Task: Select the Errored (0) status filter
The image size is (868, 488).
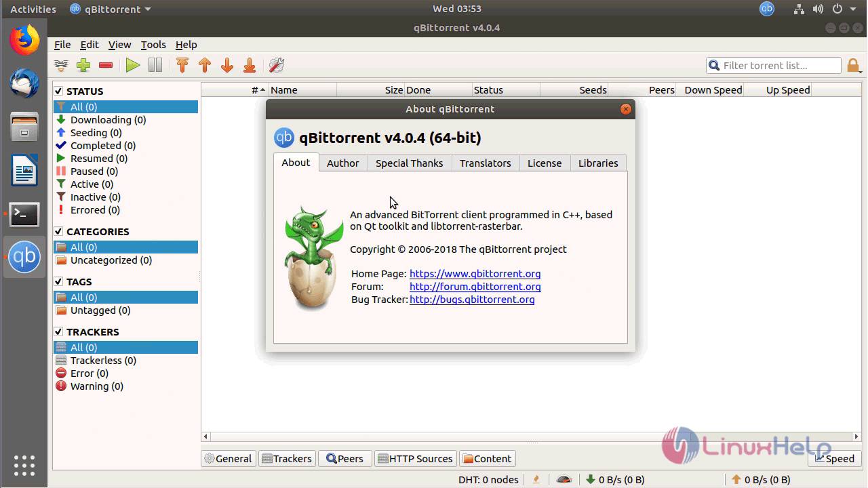Action: tap(125, 210)
